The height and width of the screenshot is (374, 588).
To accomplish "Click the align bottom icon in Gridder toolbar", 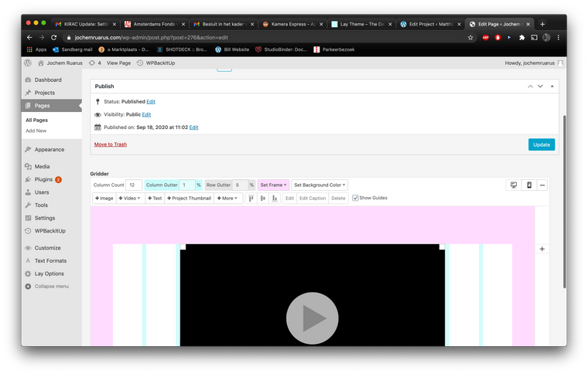I will (x=275, y=199).
